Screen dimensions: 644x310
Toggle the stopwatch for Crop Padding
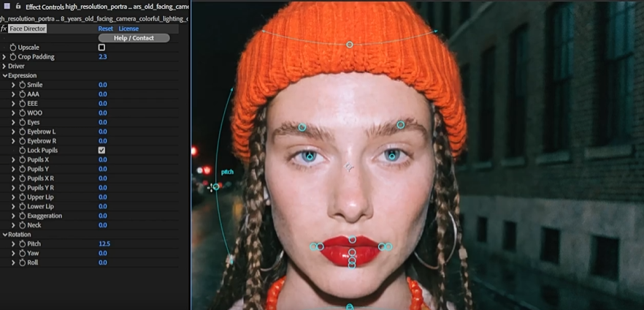13,57
